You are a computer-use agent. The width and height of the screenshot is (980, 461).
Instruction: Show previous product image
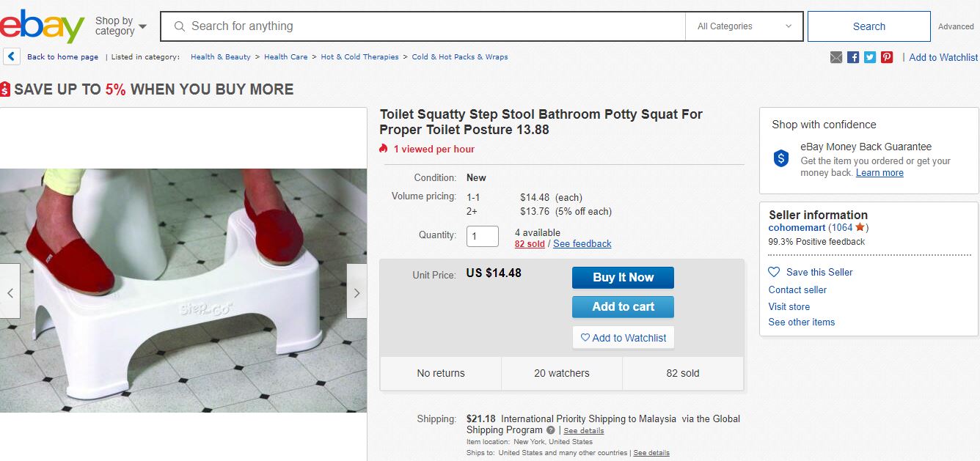coord(10,292)
